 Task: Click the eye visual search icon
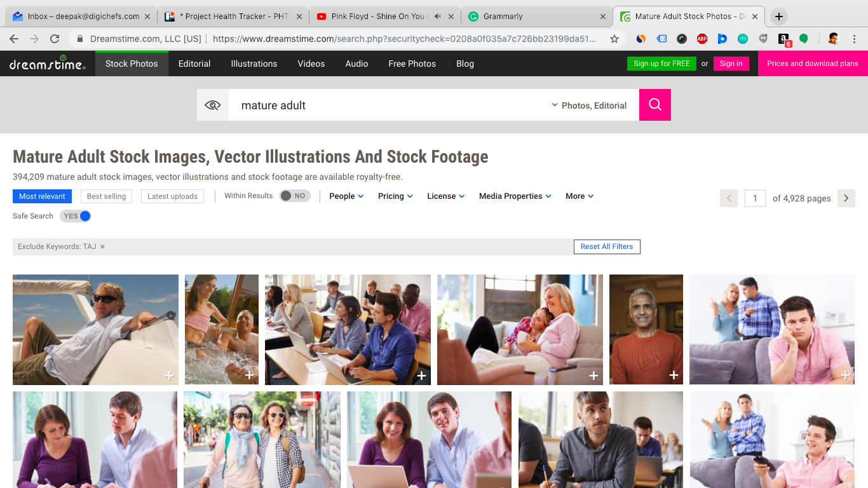(212, 105)
